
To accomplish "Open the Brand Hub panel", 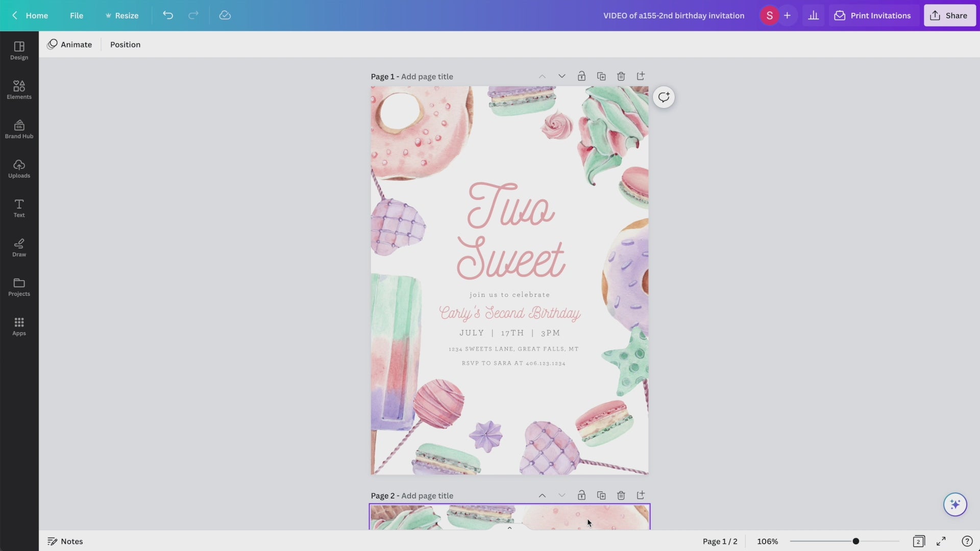I will (19, 129).
